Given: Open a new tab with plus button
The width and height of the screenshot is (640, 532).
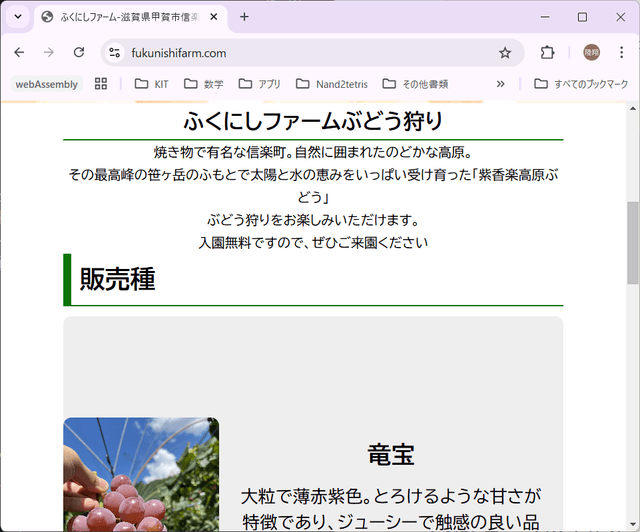Looking at the screenshot, I should 244,17.
